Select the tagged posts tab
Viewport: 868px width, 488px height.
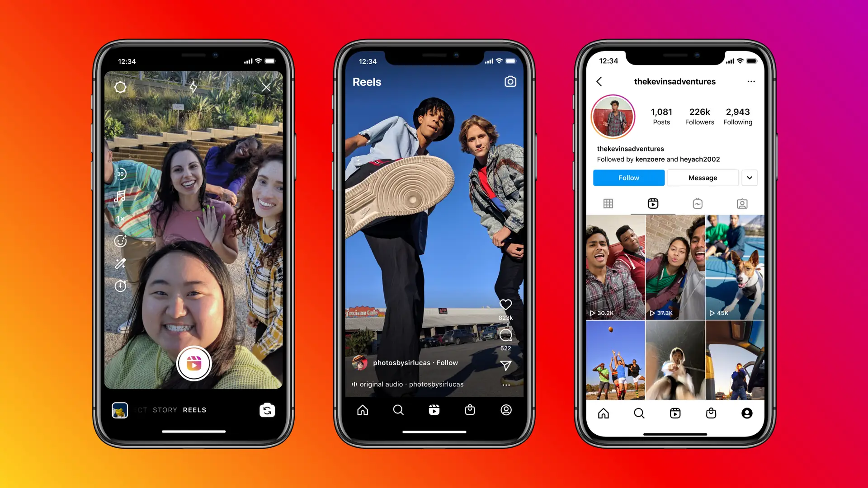coord(741,203)
